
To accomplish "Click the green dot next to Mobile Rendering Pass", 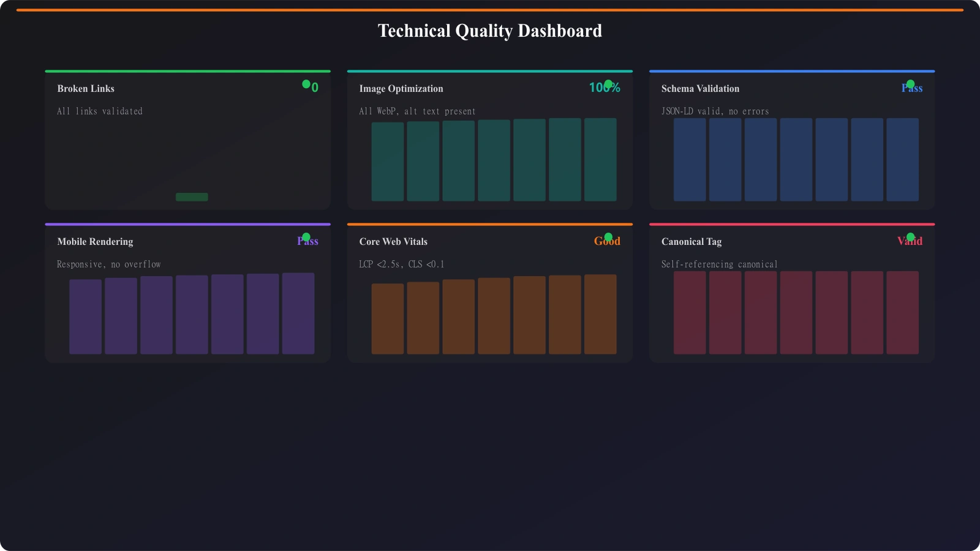I will (x=306, y=235).
